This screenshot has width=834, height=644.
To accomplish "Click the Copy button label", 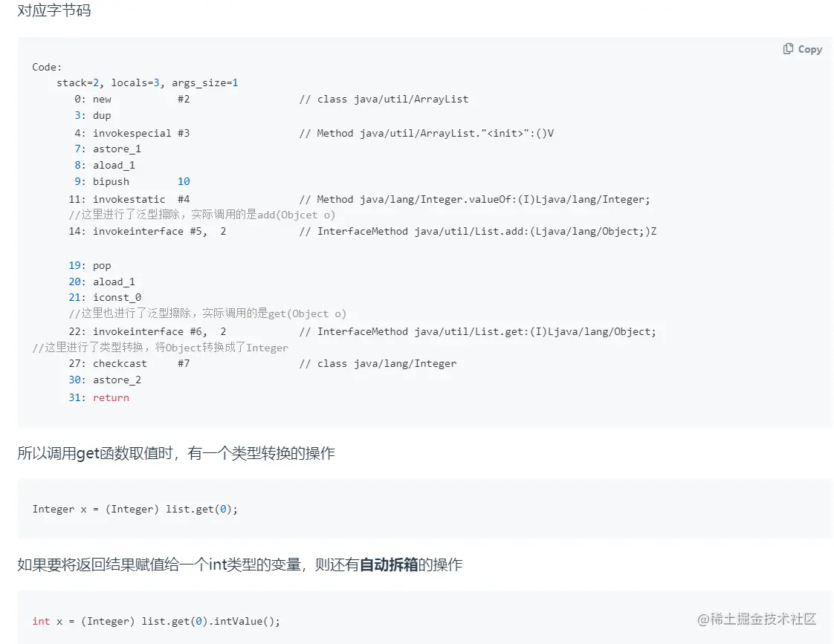I will point(810,50).
